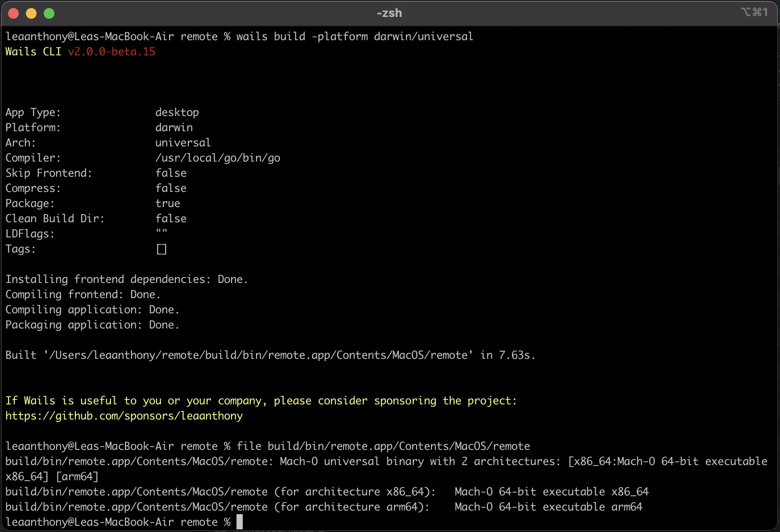Screen dimensions: 780x532
Task: Click the blinking terminal cursor
Action: (240, 522)
